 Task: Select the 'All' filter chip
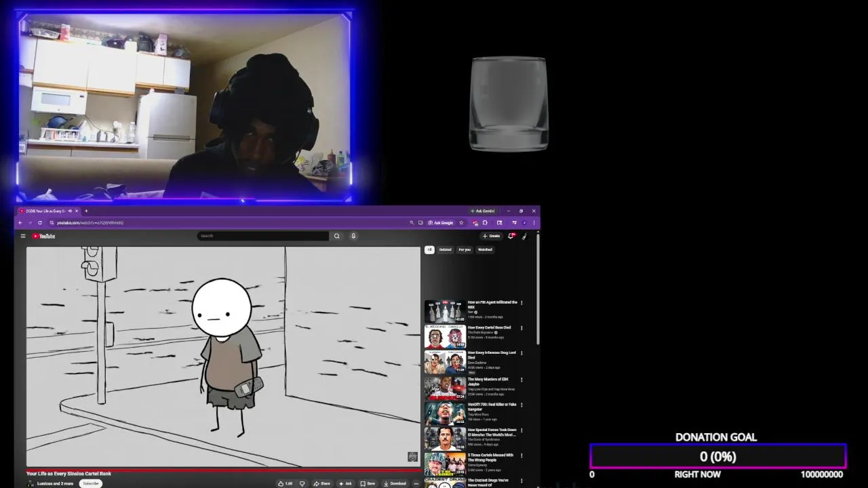[x=429, y=249]
